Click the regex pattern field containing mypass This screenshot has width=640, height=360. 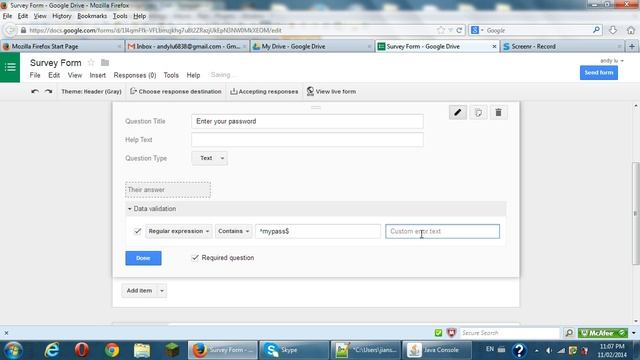(x=318, y=231)
